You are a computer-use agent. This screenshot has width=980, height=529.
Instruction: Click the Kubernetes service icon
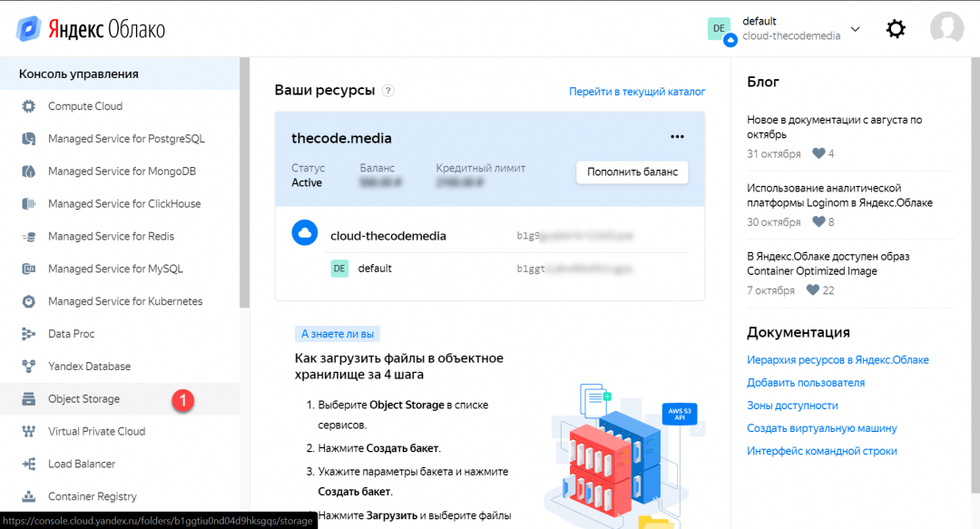point(29,301)
